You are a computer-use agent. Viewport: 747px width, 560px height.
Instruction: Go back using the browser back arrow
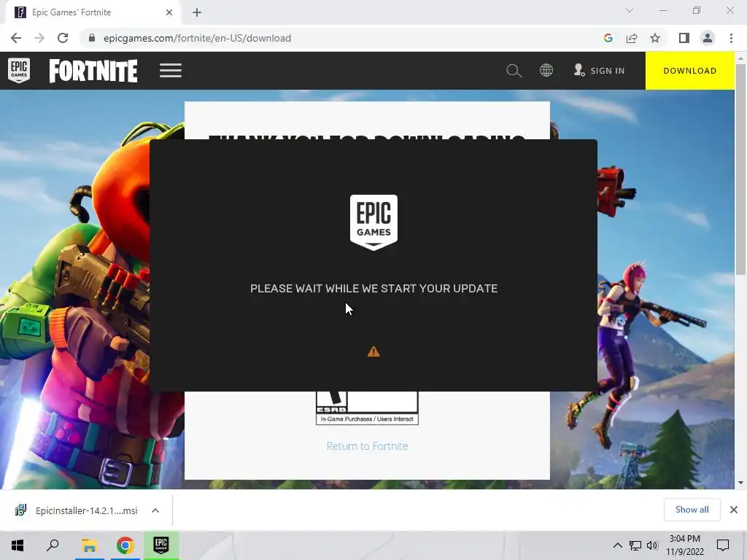16,38
